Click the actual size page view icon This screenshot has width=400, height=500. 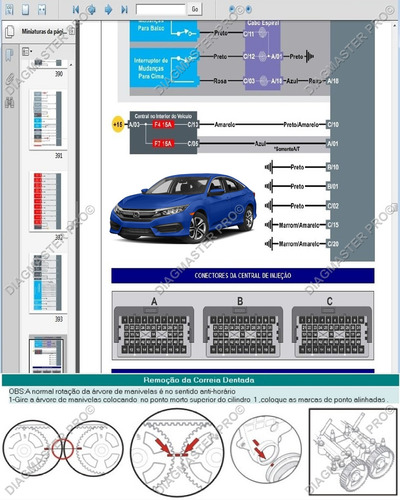coord(9,9)
